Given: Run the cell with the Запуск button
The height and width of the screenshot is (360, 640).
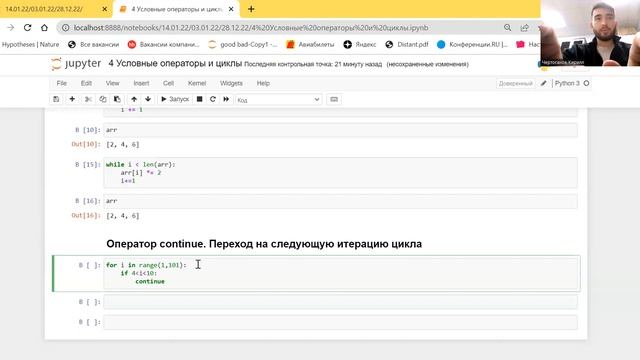Looking at the screenshot, I should point(175,99).
